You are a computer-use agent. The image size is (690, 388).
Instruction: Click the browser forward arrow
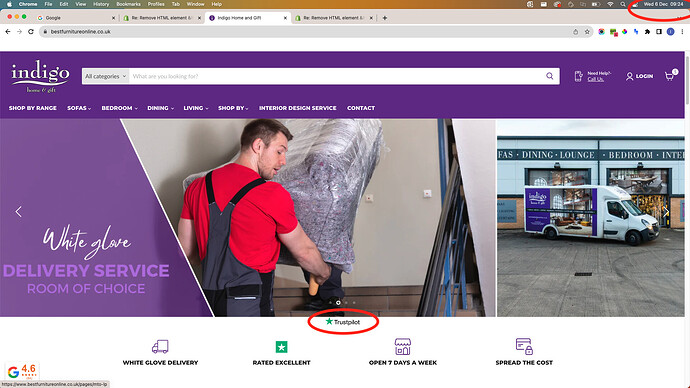[19, 32]
